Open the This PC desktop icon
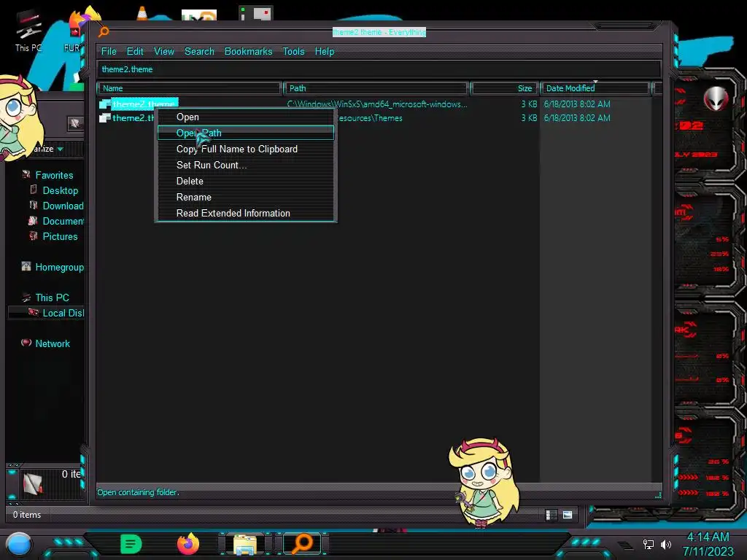The height and width of the screenshot is (560, 747). click(28, 29)
